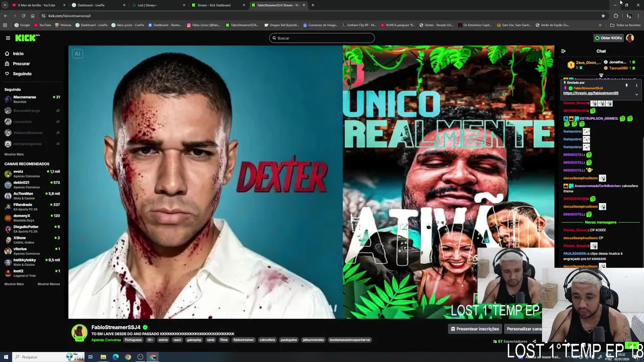This screenshot has width=644, height=362.
Task: Click the Windows Start button
Action: [6, 357]
